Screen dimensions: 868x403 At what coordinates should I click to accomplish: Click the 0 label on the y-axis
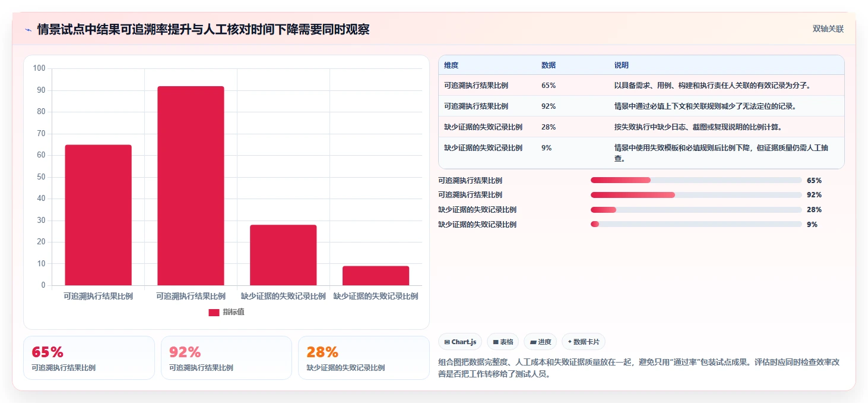point(43,285)
